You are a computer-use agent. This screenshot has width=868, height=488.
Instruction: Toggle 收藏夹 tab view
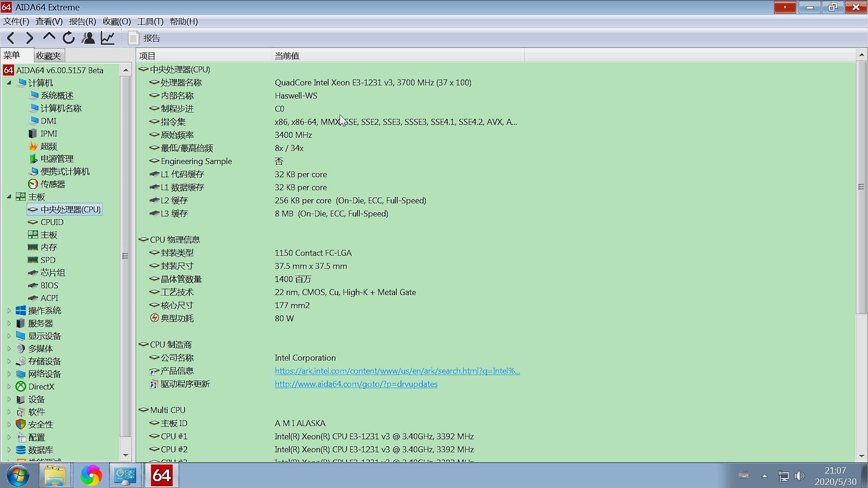coord(48,55)
